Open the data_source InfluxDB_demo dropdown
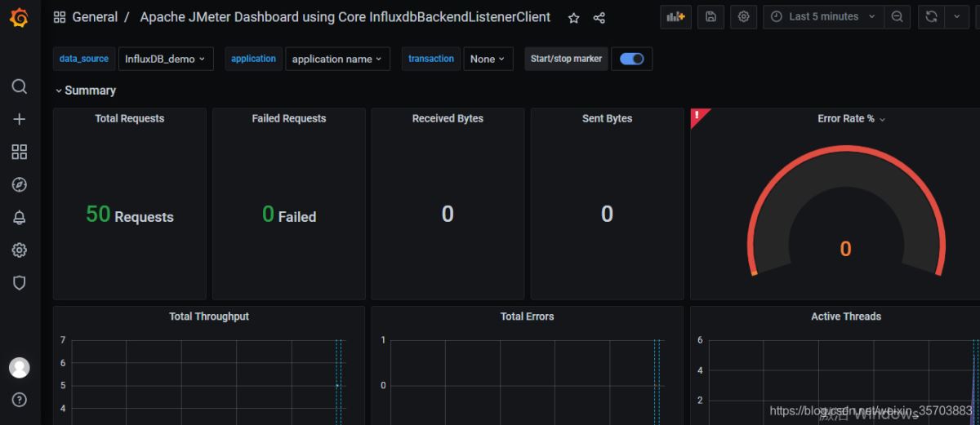 tap(166, 59)
